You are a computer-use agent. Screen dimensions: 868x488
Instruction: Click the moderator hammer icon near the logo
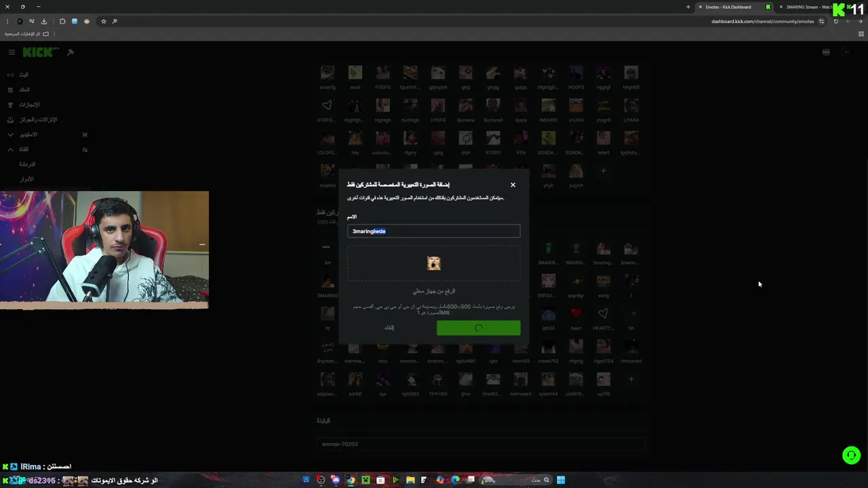(x=70, y=52)
